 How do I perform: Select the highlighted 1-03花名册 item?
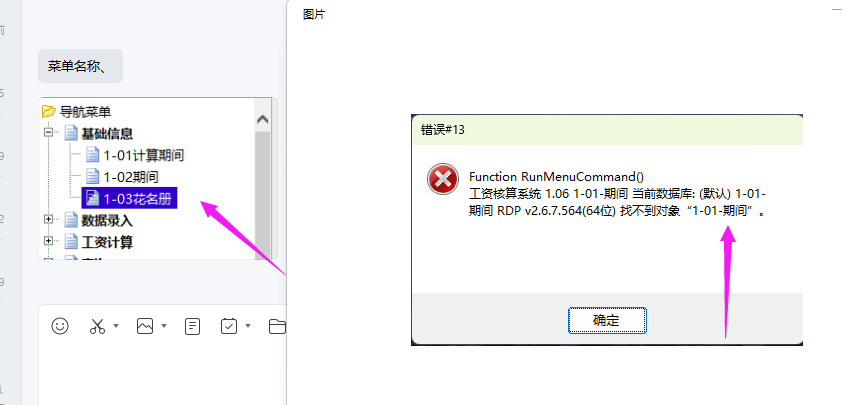[x=129, y=198]
